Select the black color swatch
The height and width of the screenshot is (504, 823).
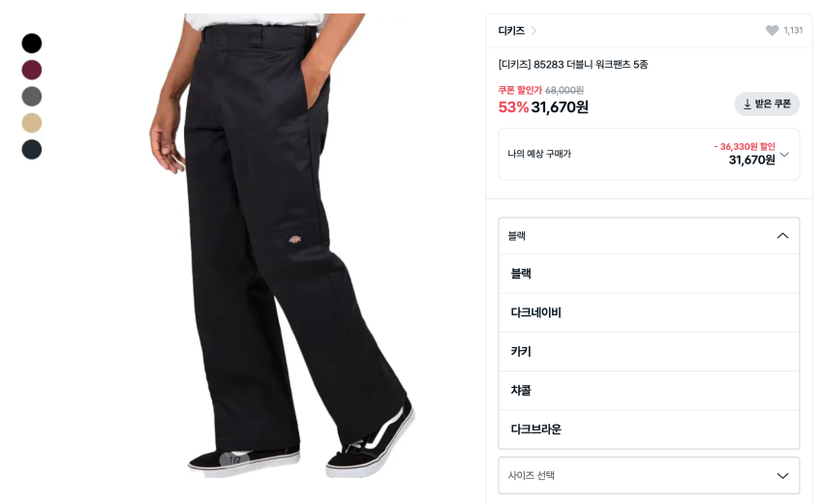(x=32, y=43)
